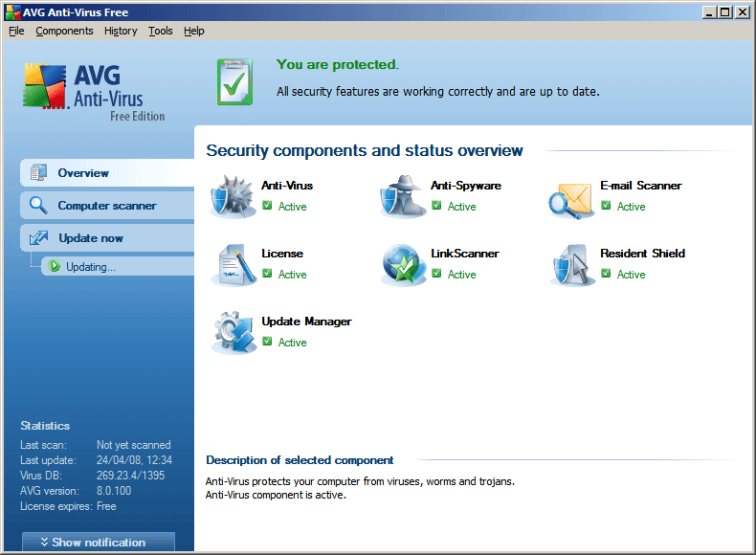The height and width of the screenshot is (555, 756).
Task: Go to the Overview section
Action: click(107, 172)
